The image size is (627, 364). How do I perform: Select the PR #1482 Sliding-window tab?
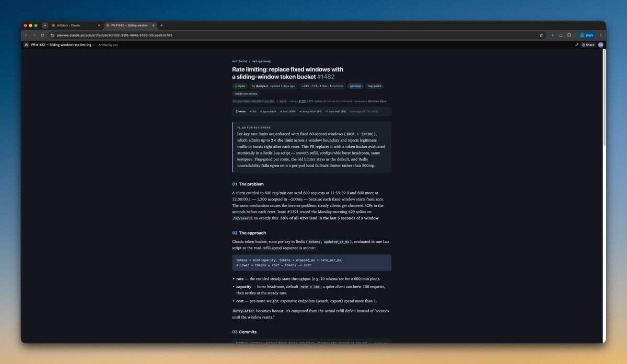point(130,25)
